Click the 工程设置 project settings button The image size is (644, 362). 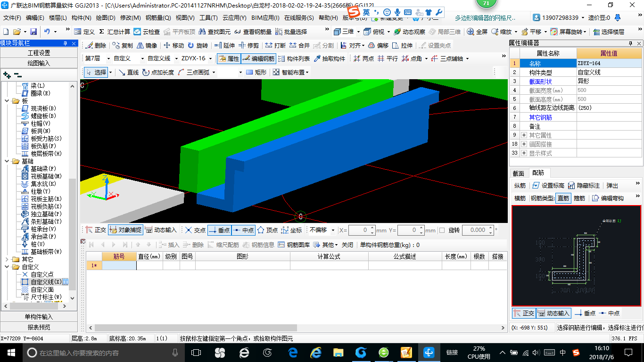pos(39,53)
